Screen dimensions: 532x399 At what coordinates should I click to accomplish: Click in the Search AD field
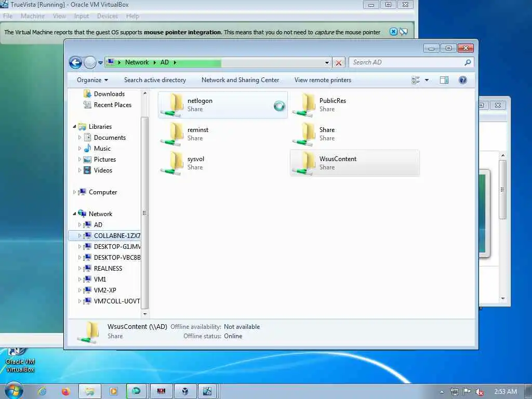(x=406, y=62)
